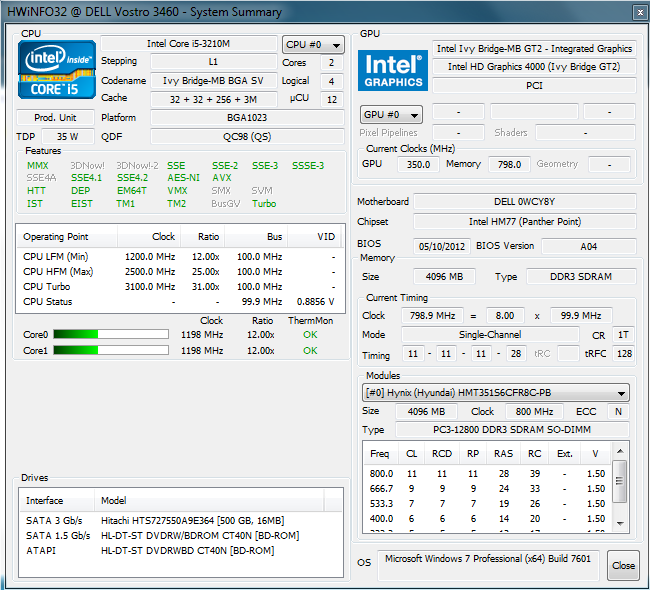This screenshot has width=650, height=590.
Task: Select the ATAPI HL-DT-ST DVDRWBD drive row
Action: (181, 550)
